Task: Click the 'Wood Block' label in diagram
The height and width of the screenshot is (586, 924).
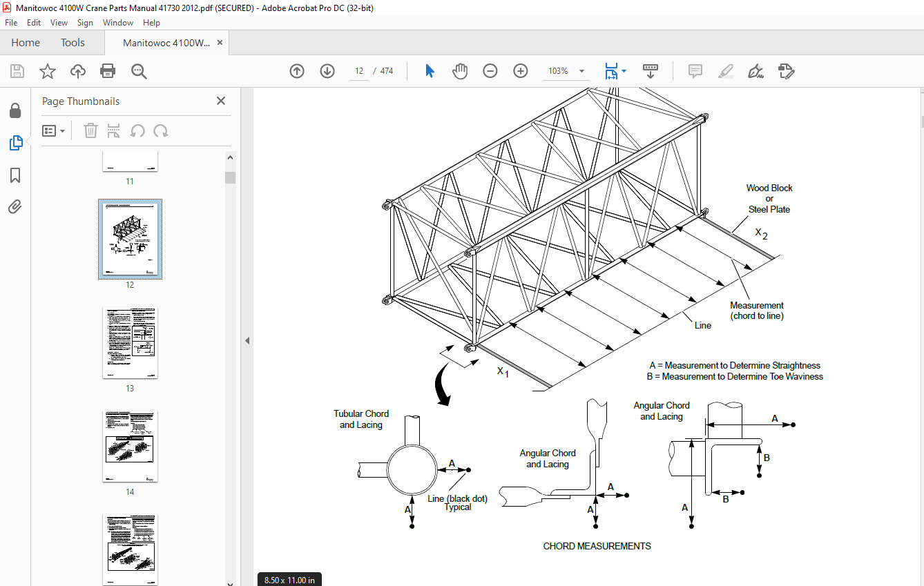Action: (769, 188)
